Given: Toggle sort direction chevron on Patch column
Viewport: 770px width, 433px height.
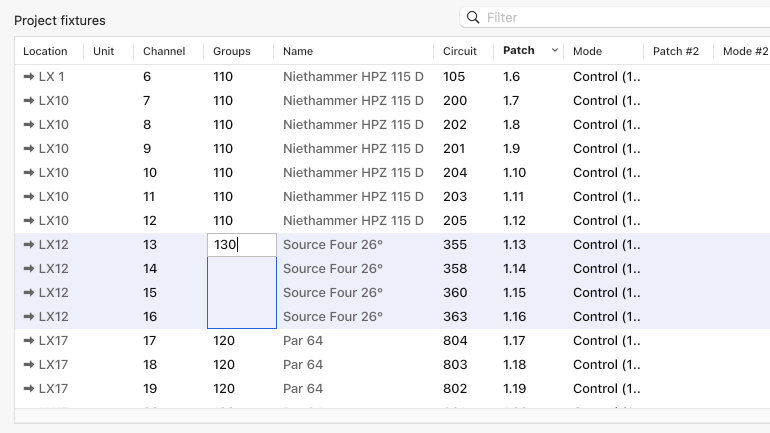Looking at the screenshot, I should (x=555, y=51).
